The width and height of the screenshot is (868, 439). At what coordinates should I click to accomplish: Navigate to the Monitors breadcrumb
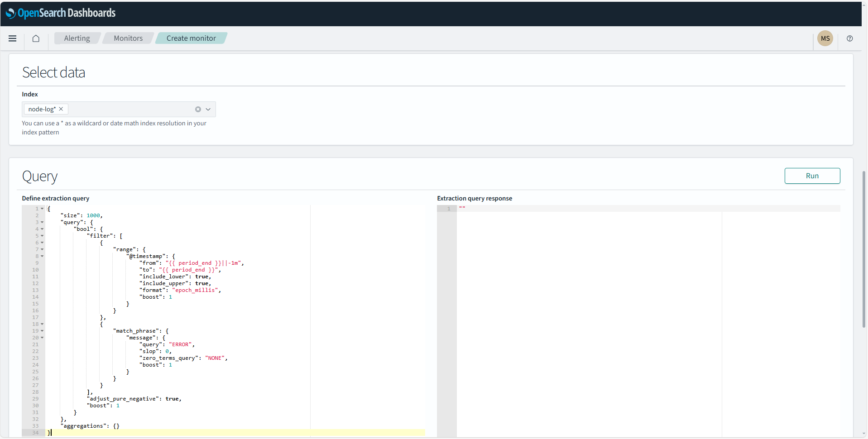(x=128, y=38)
